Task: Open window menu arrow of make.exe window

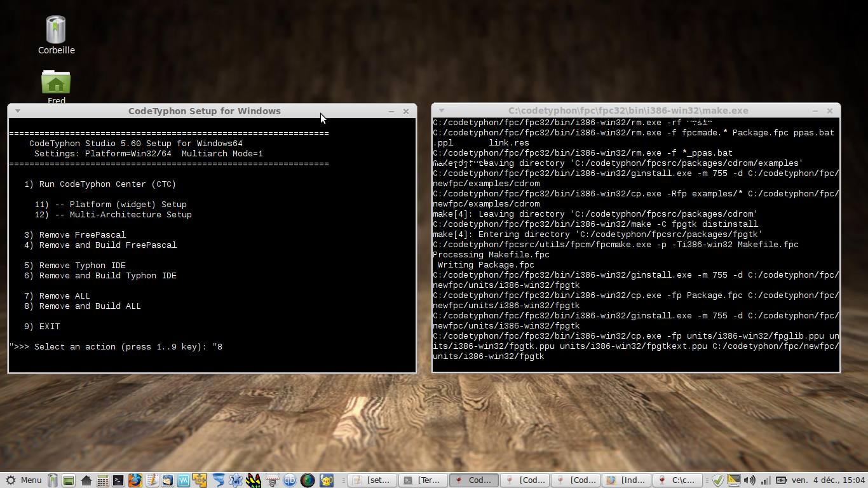Action: tap(441, 111)
